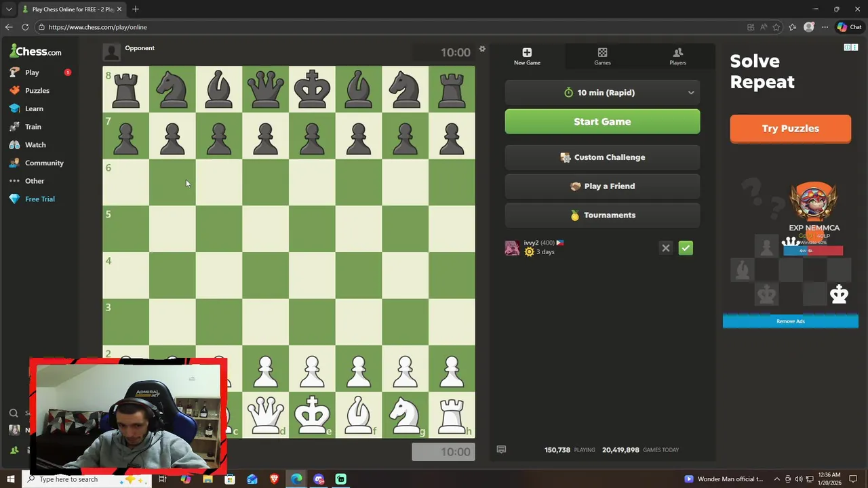The height and width of the screenshot is (488, 868).
Task: Select the black pawn on a7
Action: coord(126,136)
